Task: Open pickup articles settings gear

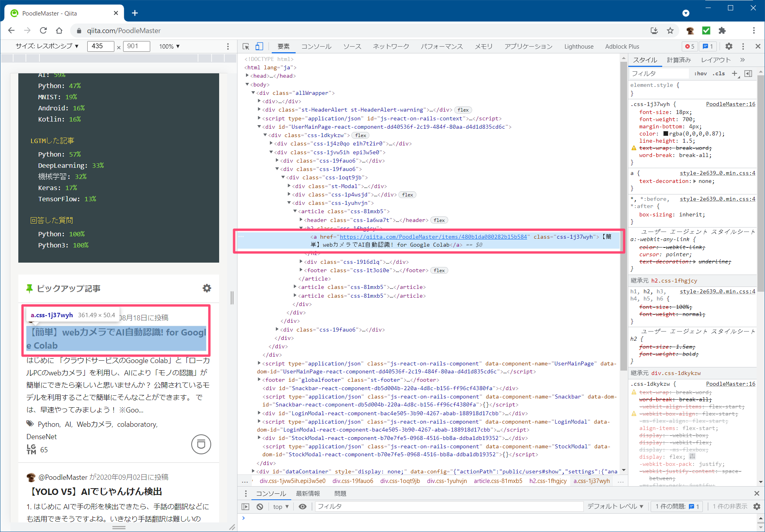Action: tap(207, 288)
